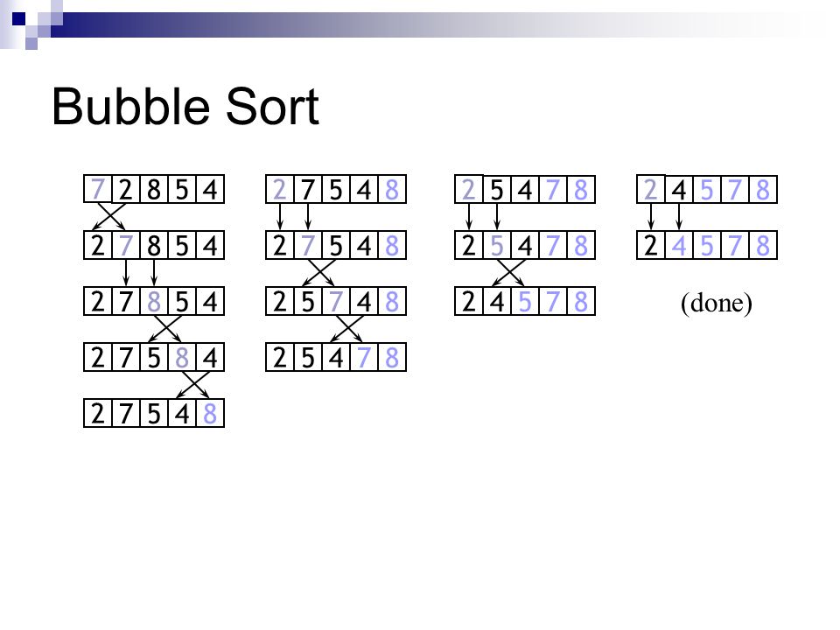Select the highlighted 8 in first-column array 2 7 5 8 4
Screen dimensions: 840x630
tap(182, 357)
